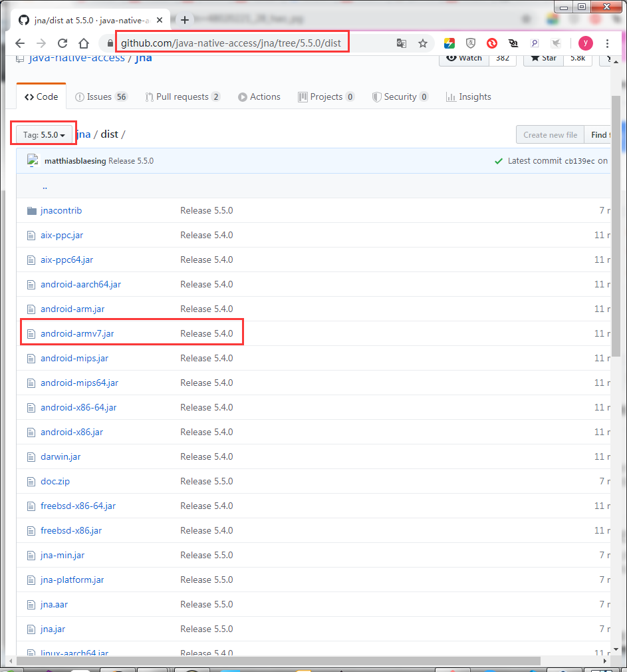Open freebsd-x86-64.jar file

click(78, 506)
